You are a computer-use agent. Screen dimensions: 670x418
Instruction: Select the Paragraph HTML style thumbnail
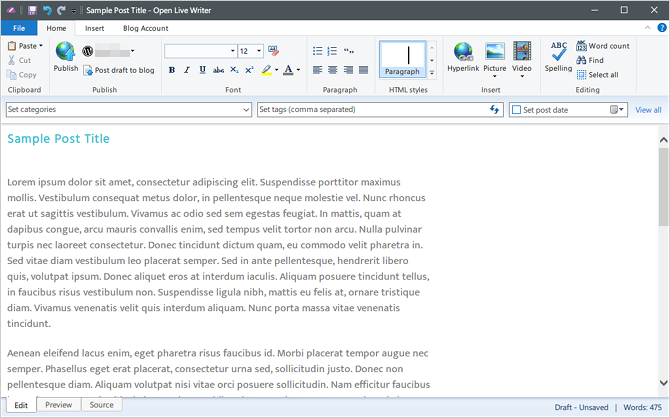tap(403, 59)
